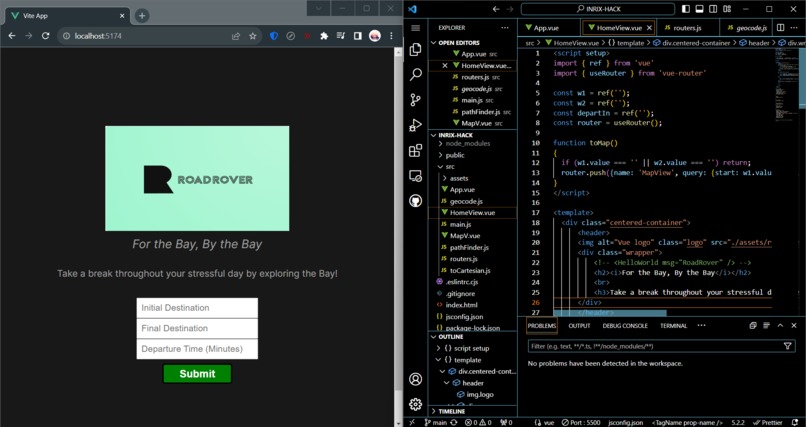Click the Chrome extensions puzzle icon
The width and height of the screenshot is (806, 427).
coord(324,36)
